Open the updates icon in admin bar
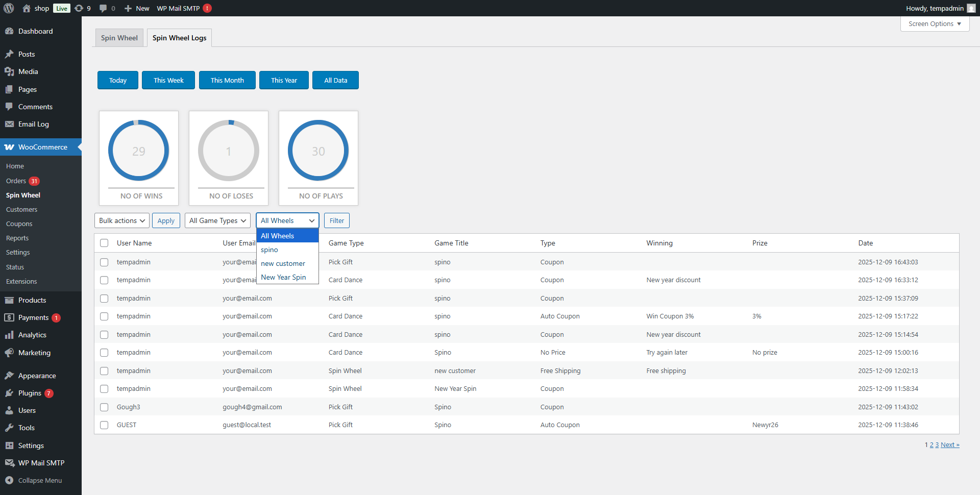This screenshot has height=495, width=980. tap(79, 8)
